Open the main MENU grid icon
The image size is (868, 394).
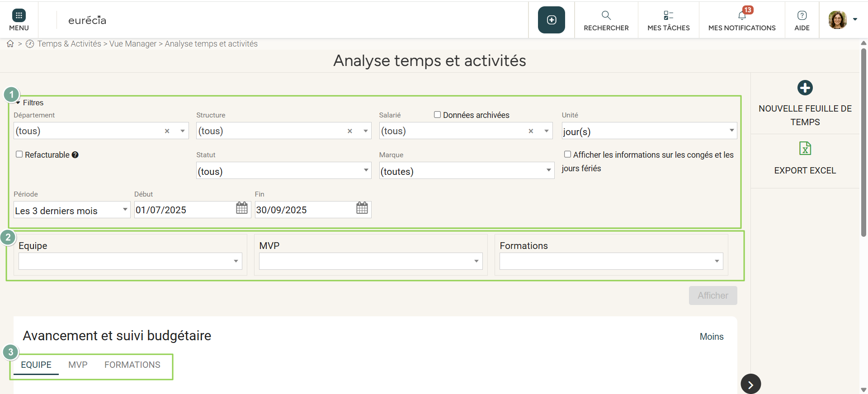[19, 16]
